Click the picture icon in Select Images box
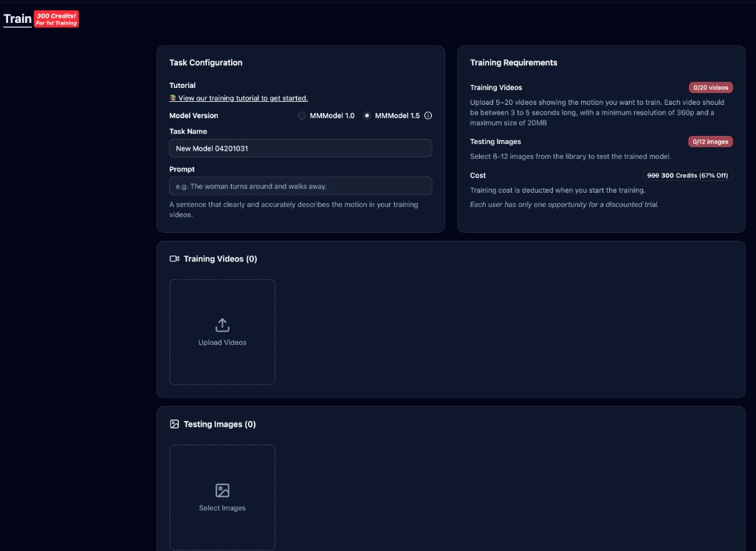 click(x=222, y=490)
